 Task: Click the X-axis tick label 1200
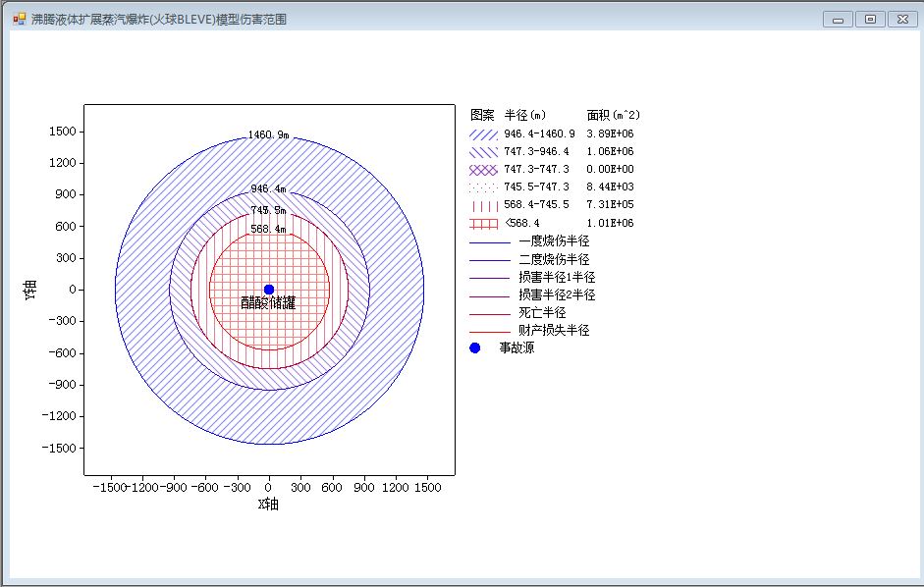[x=395, y=488]
